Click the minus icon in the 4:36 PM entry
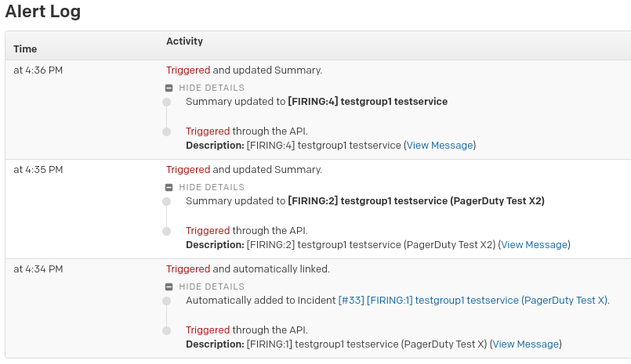 [169, 88]
